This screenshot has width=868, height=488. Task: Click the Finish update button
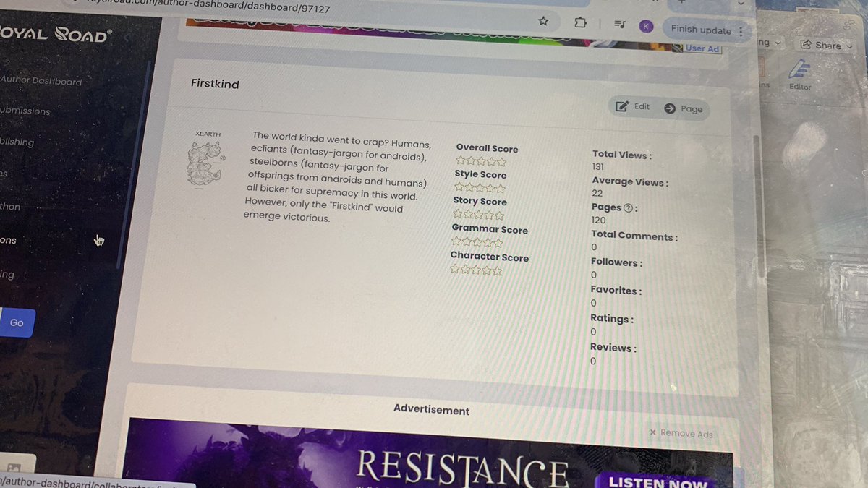point(701,30)
